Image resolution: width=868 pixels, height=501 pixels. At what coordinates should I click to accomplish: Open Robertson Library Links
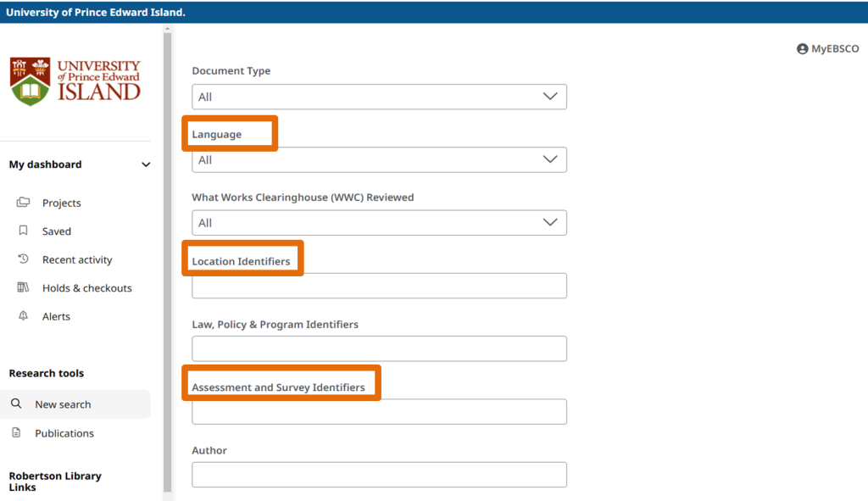point(54,482)
